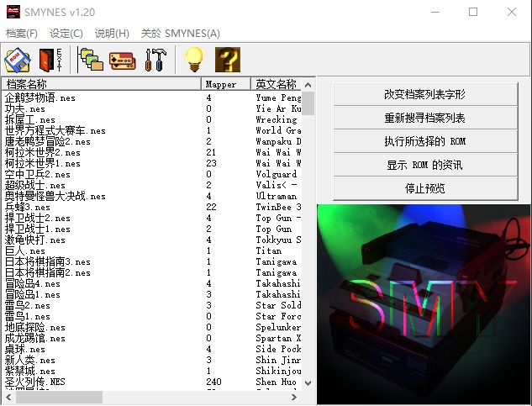Click the 执行所选择的 ROM button
Viewport: 532px width, 406px height.
(425, 141)
